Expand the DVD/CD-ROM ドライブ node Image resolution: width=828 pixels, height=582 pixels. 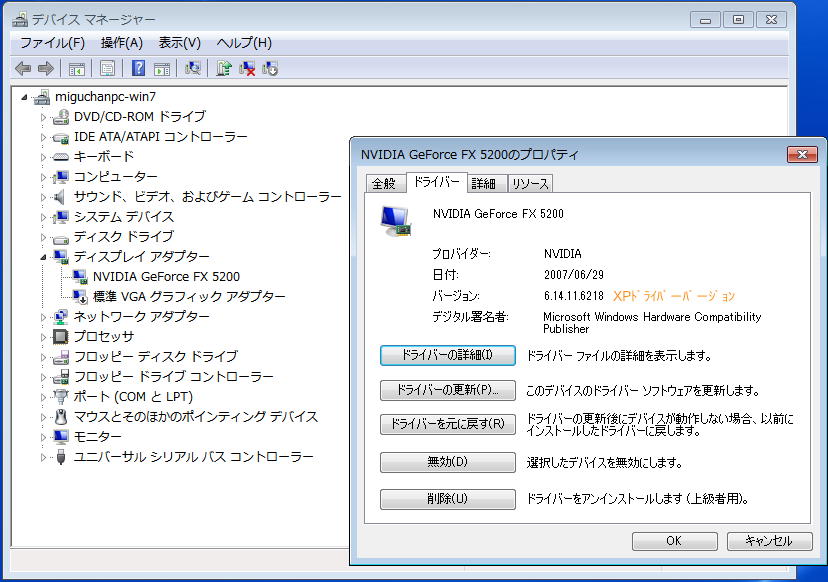(43, 117)
